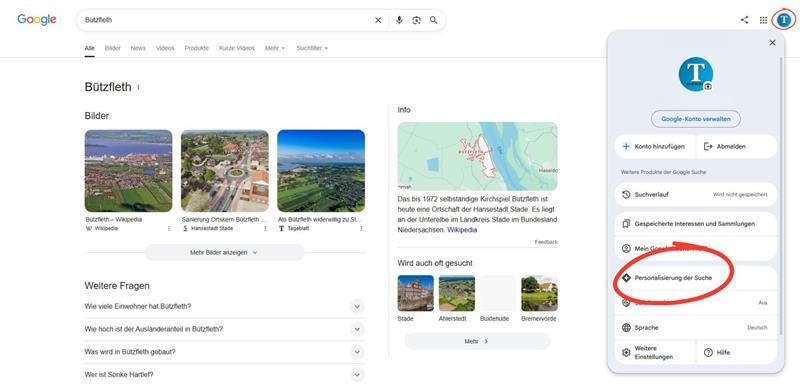
Task: Select the Buxtehude related search card
Action: (x=498, y=293)
